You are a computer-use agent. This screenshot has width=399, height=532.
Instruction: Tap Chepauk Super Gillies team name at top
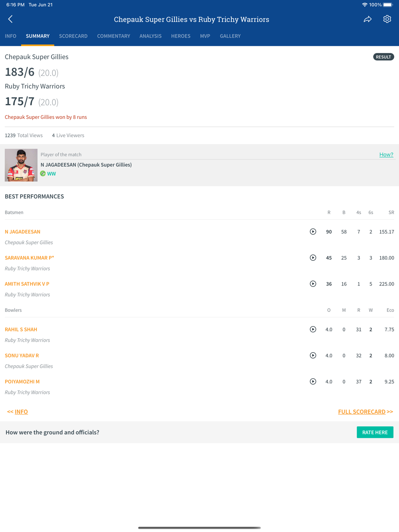click(37, 57)
